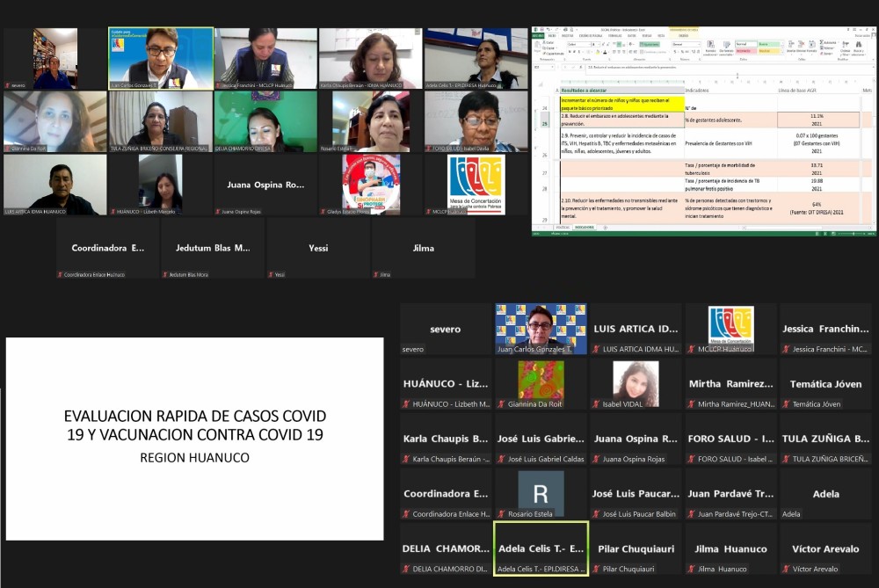Toggle the Ajustar texto button in ribbon
The width and height of the screenshot is (879, 588).
click(650, 42)
